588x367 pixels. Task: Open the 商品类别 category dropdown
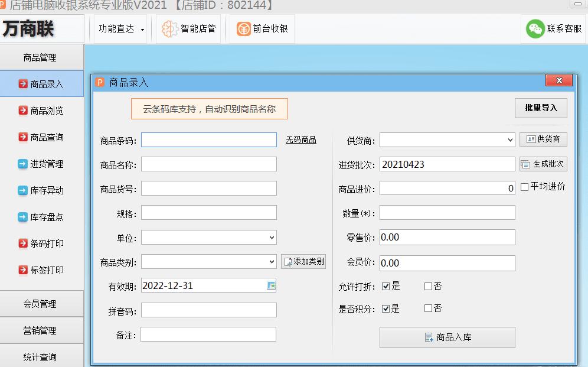coord(272,261)
